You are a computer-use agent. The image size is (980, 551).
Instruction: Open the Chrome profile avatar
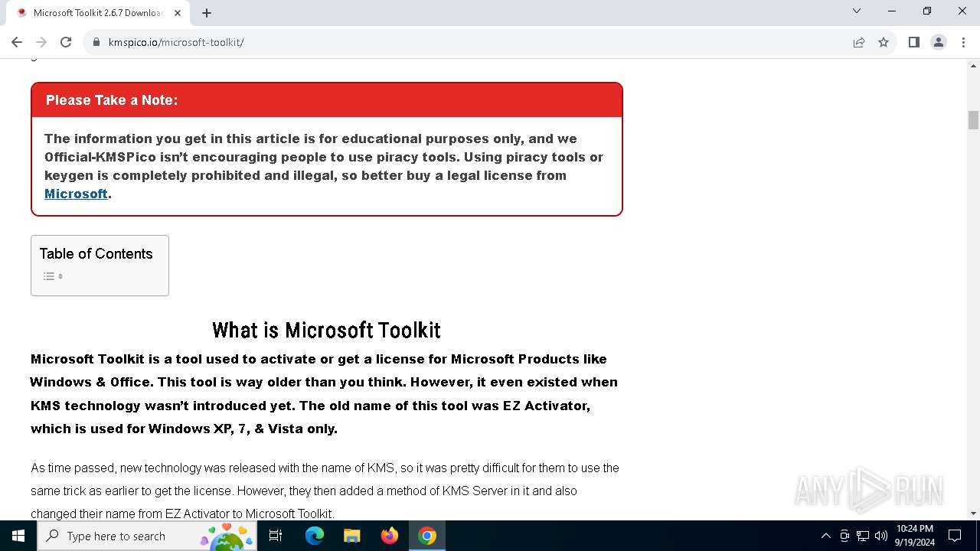tap(939, 42)
